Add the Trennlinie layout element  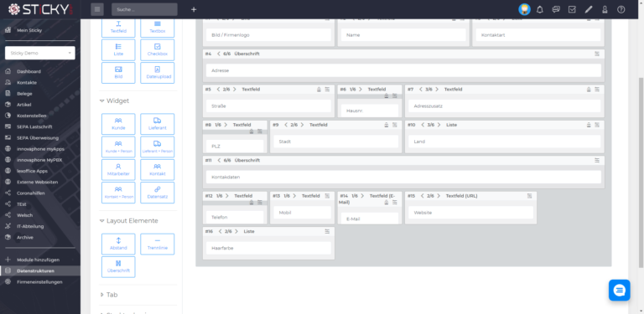pos(158,244)
